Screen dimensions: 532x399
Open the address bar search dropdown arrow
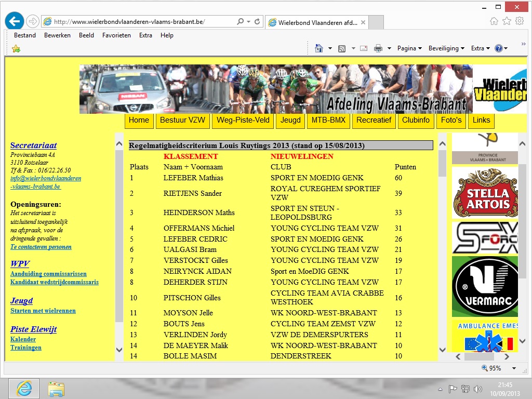[249, 21]
